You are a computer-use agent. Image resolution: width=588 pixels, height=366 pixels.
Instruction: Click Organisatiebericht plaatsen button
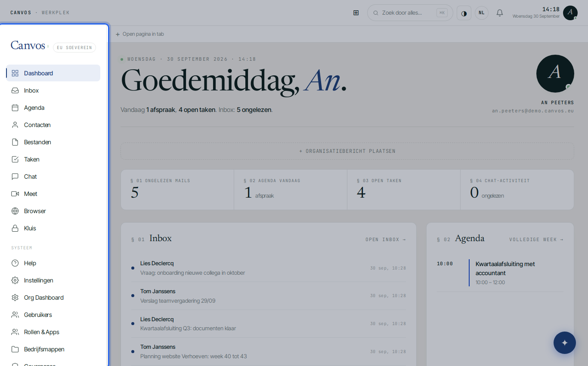point(347,151)
